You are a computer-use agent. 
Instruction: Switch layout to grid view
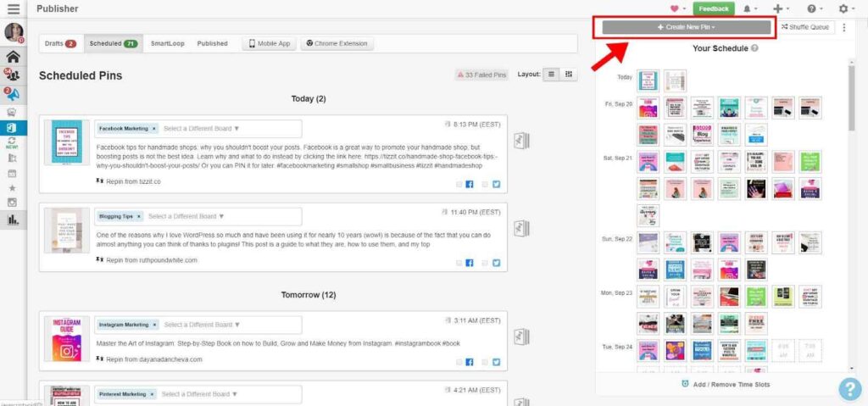coord(569,75)
